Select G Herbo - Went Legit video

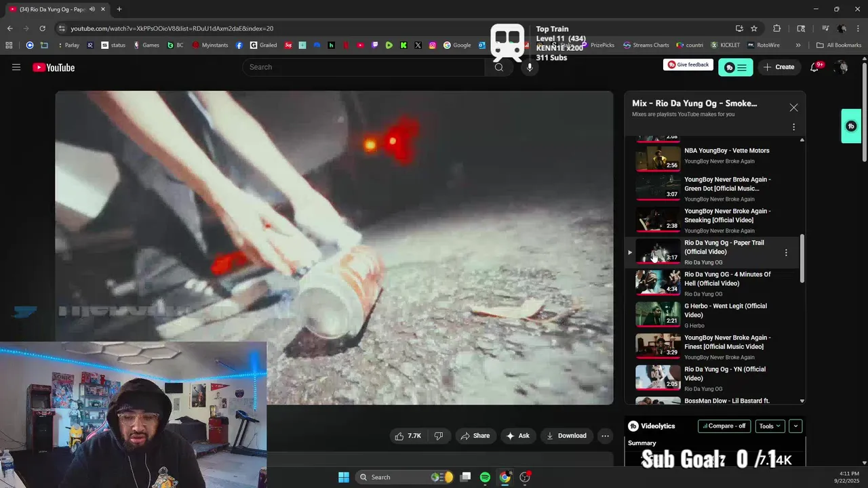712,314
